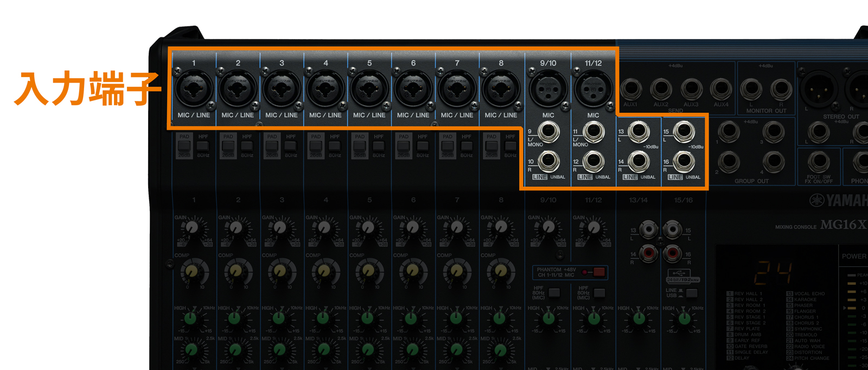Click the FOOT SW FX ON/OFF jack
868x370 pixels.
pos(819,162)
